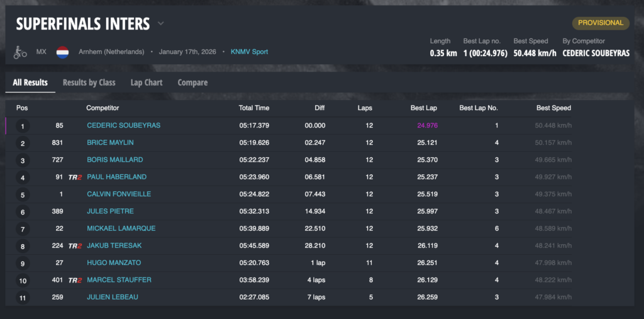
Task: Click the position 6 circle badge
Action: coord(23,211)
